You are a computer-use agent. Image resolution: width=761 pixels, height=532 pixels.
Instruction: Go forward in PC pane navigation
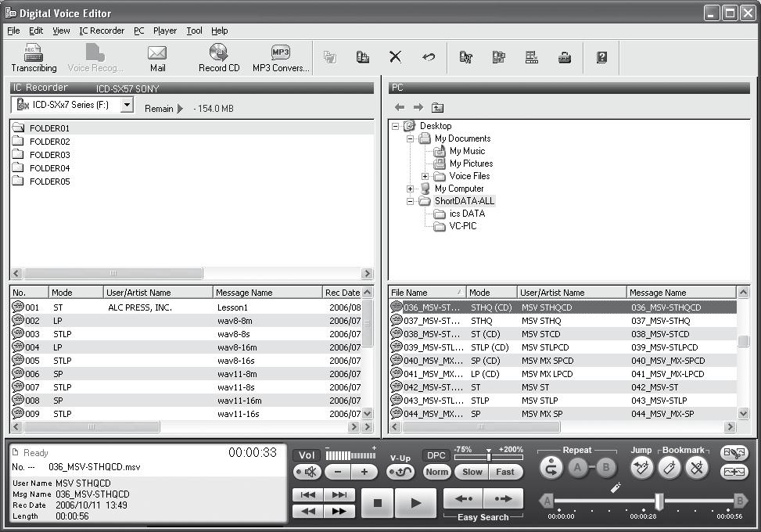coord(418,107)
